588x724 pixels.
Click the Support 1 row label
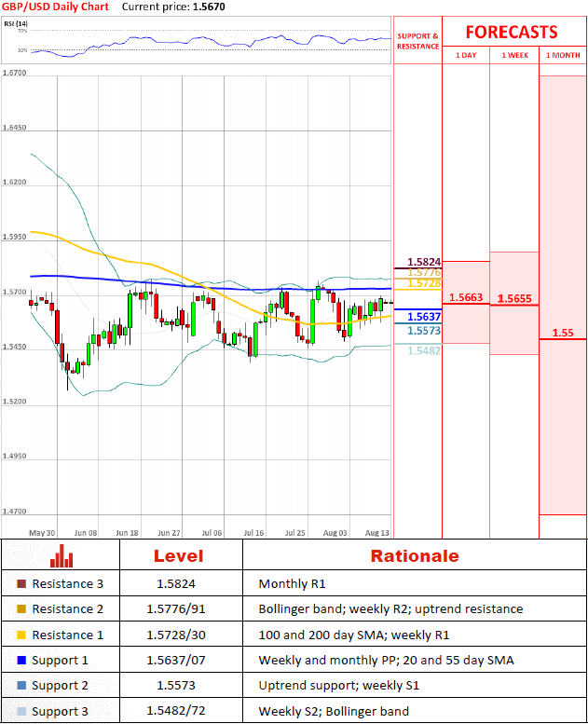click(60, 661)
